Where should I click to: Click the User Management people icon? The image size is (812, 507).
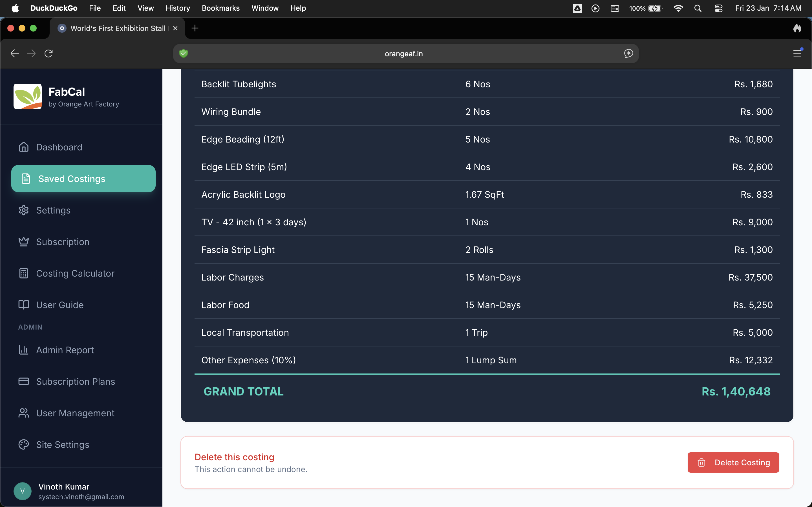point(23,413)
